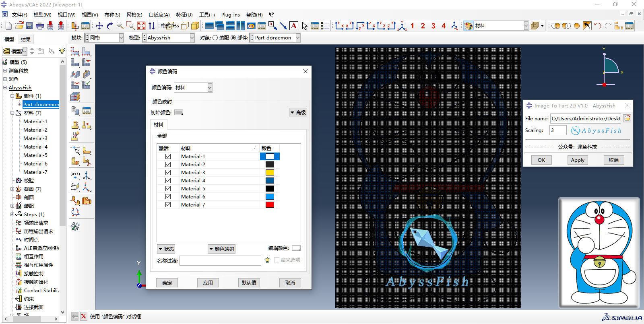The image size is (644, 324).
Task: Uncheck the Material-4 active checkbox
Action: [168, 180]
